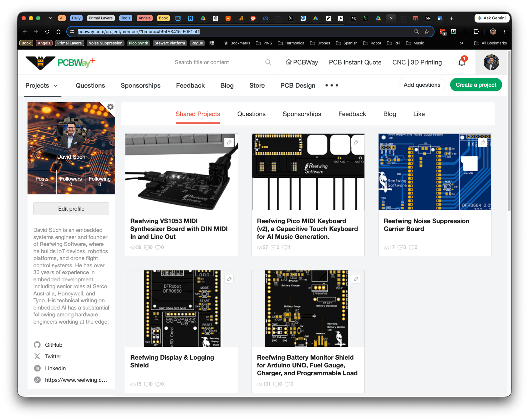Click the page vertical scrollbar
This screenshot has width=529, height=420.
pos(509,131)
